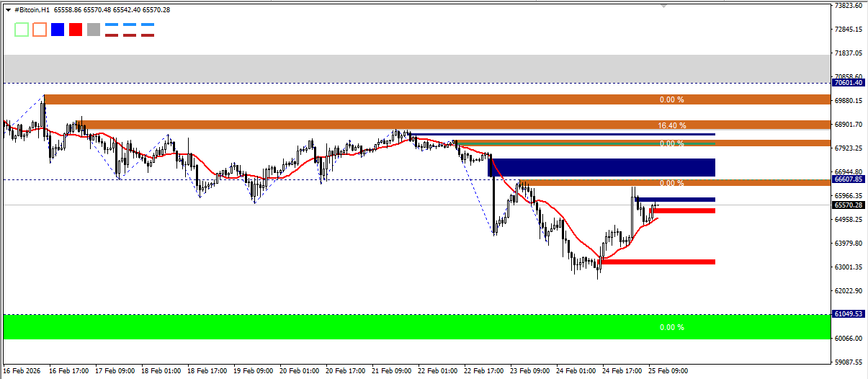868x379 pixels.
Task: Click the gray shaded zone above 70601.40
Action: [417, 68]
